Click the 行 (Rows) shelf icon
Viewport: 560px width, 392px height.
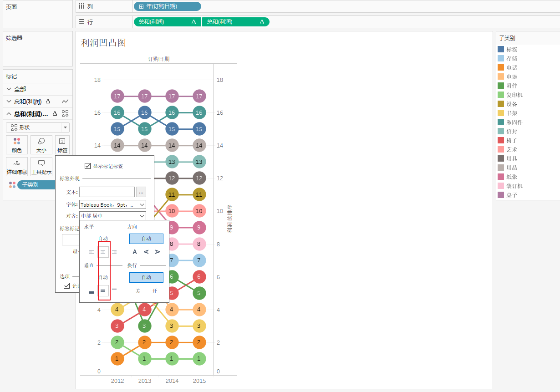click(81, 21)
